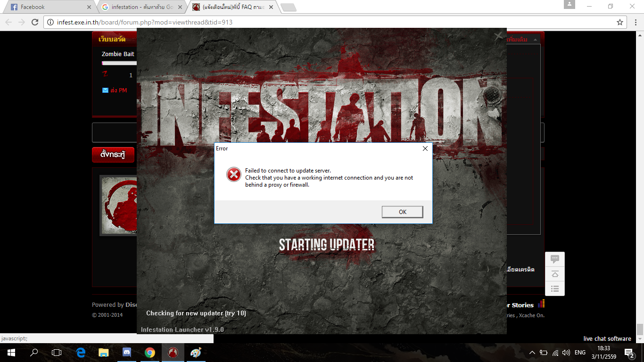644x362 pixels.
Task: Open Discord from the taskbar
Action: pos(127,352)
